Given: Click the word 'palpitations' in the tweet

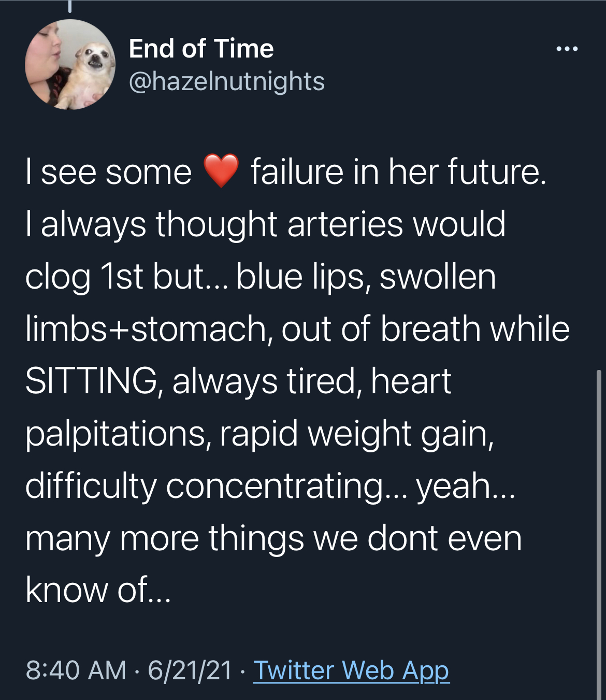Looking at the screenshot, I should click(x=115, y=434).
